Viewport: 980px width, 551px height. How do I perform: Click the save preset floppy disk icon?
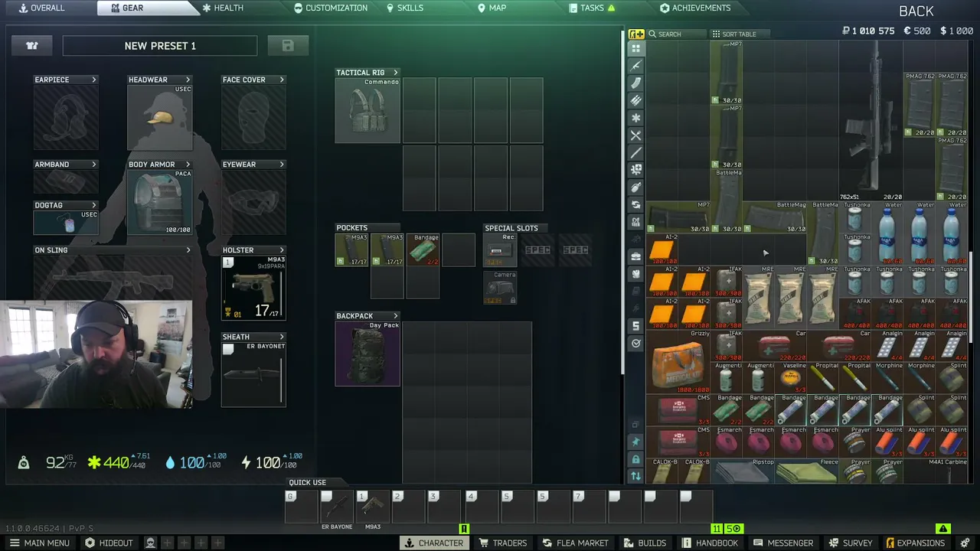(x=288, y=46)
